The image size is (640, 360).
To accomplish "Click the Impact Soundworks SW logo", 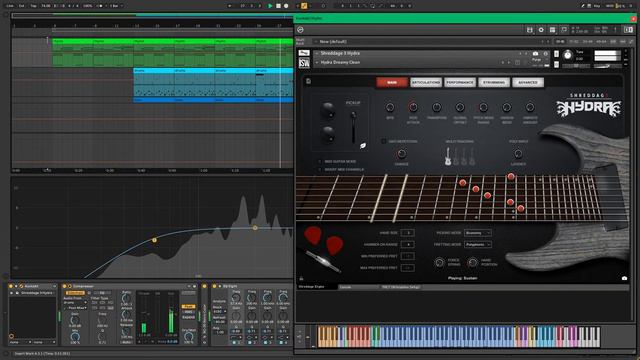I will coord(304,63).
